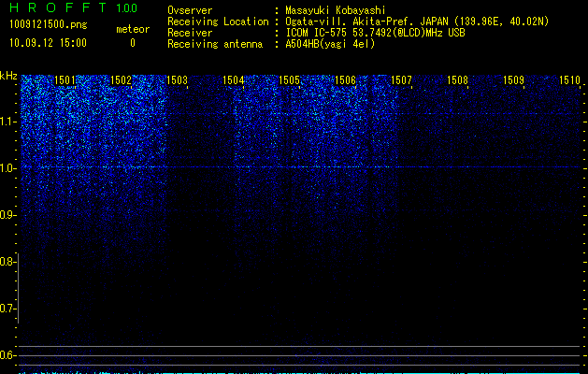Image resolution: width=588 pixels, height=374 pixels.
Task: Click the ICOM IC-575 53.7492 MHz USB text
Action: tap(376, 33)
